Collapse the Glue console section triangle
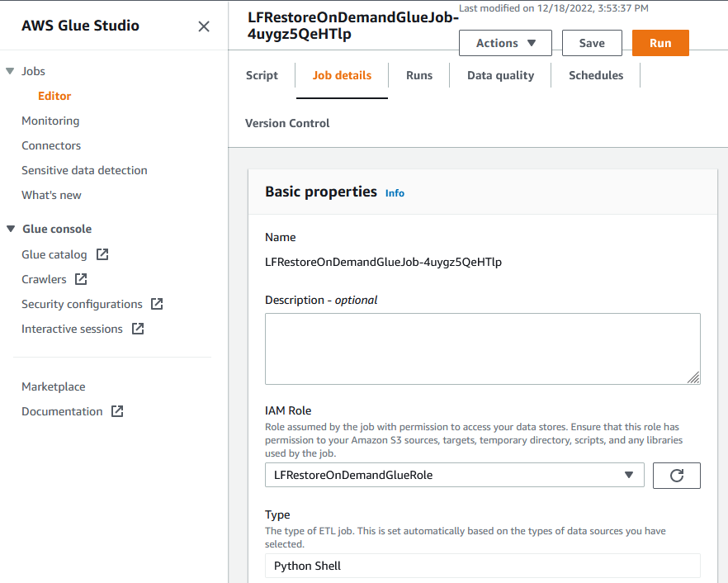Screen dimensions: 728x583 coord(11,229)
